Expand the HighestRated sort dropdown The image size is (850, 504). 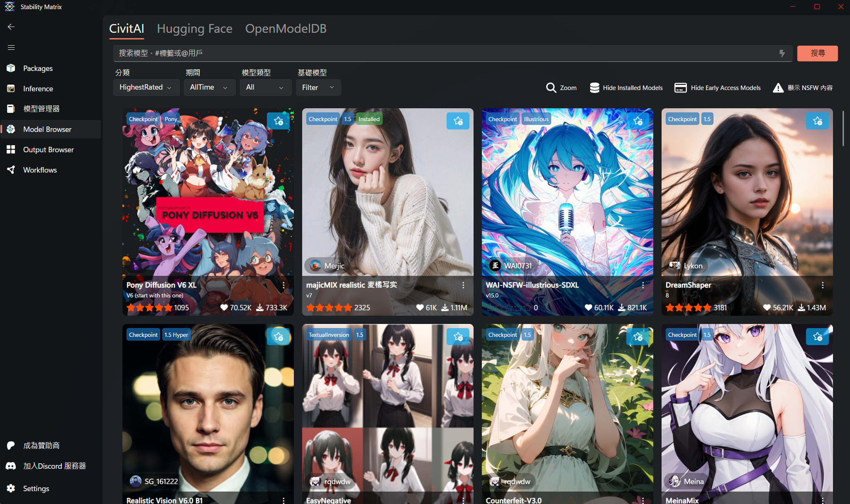pyautogui.click(x=146, y=88)
